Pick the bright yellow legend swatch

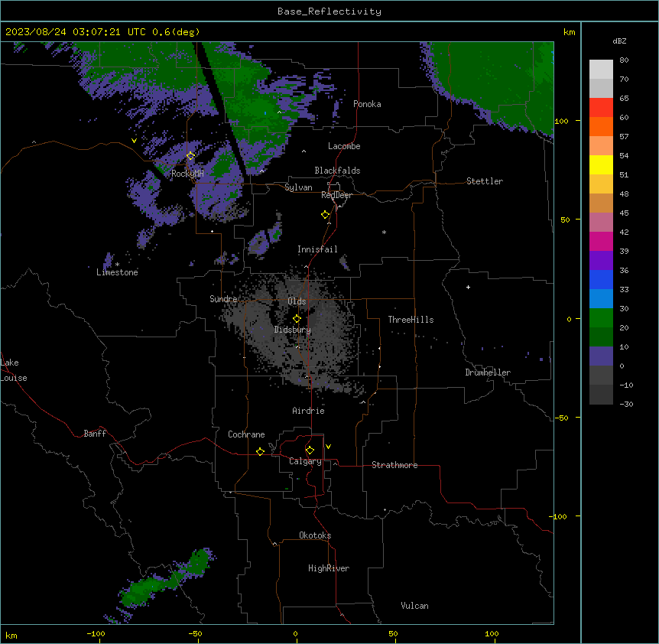click(601, 164)
